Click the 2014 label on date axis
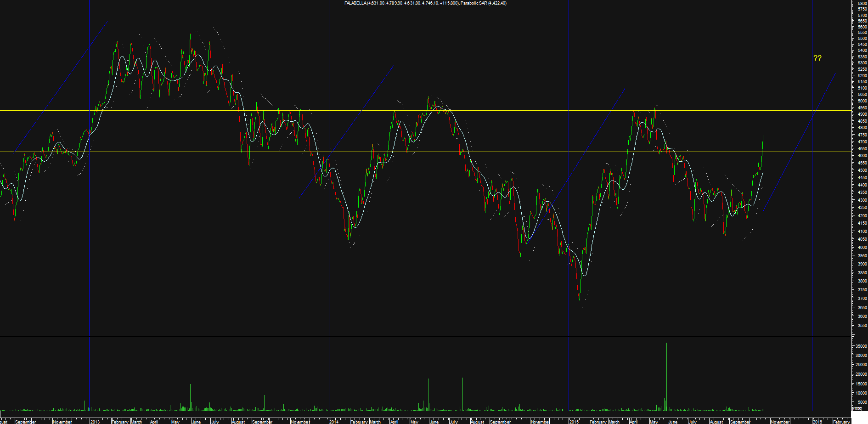868x424 pixels. point(334,421)
